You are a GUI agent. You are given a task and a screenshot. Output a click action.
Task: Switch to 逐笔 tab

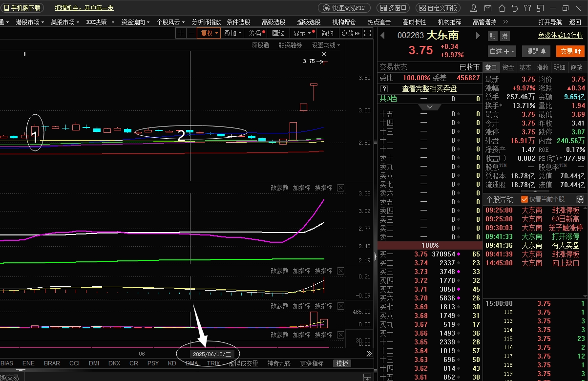pyautogui.click(x=576, y=67)
